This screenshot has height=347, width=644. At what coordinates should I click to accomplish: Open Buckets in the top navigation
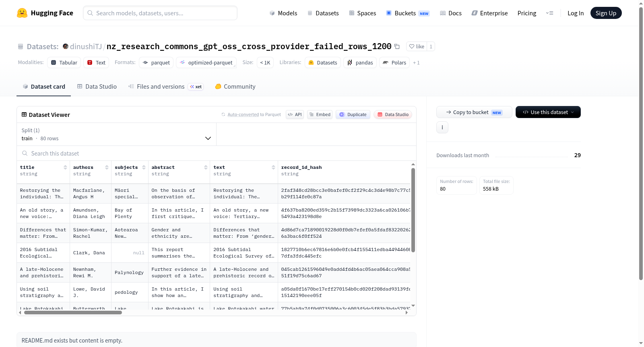tap(408, 13)
